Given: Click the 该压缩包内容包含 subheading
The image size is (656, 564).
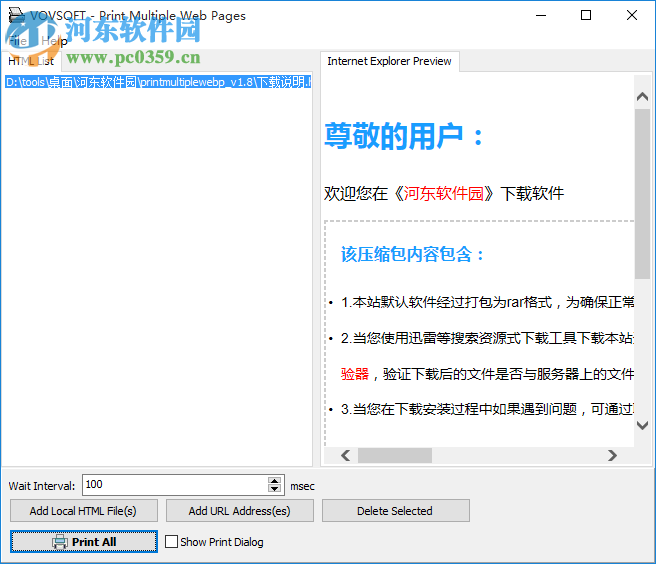Looking at the screenshot, I should (413, 254).
